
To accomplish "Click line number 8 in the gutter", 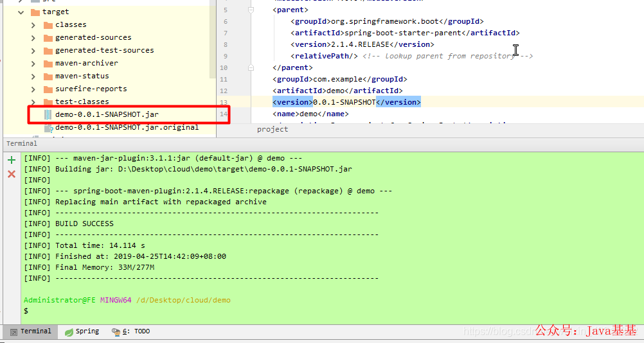I will 226,44.
